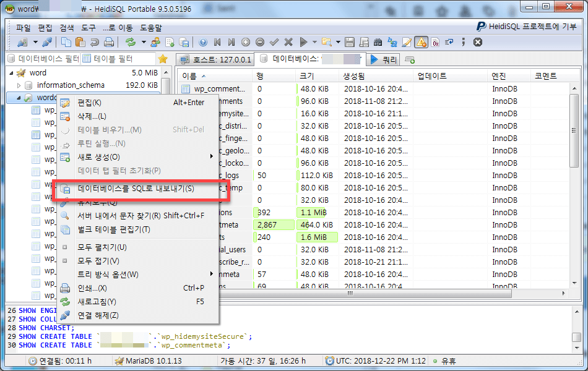Choose 모두 펼치기(U)
The width and height of the screenshot is (588, 371).
tap(137, 247)
